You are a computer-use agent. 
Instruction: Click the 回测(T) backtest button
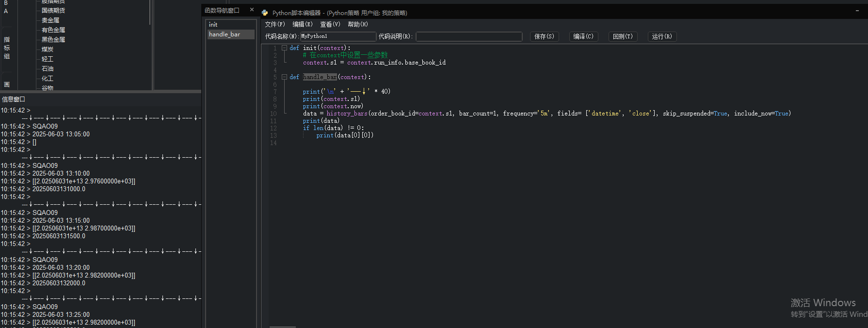[x=623, y=36]
